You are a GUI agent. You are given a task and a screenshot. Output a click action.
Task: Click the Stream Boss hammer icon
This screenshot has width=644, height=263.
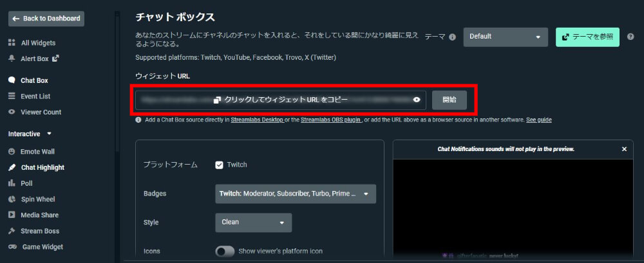pyautogui.click(x=12, y=231)
